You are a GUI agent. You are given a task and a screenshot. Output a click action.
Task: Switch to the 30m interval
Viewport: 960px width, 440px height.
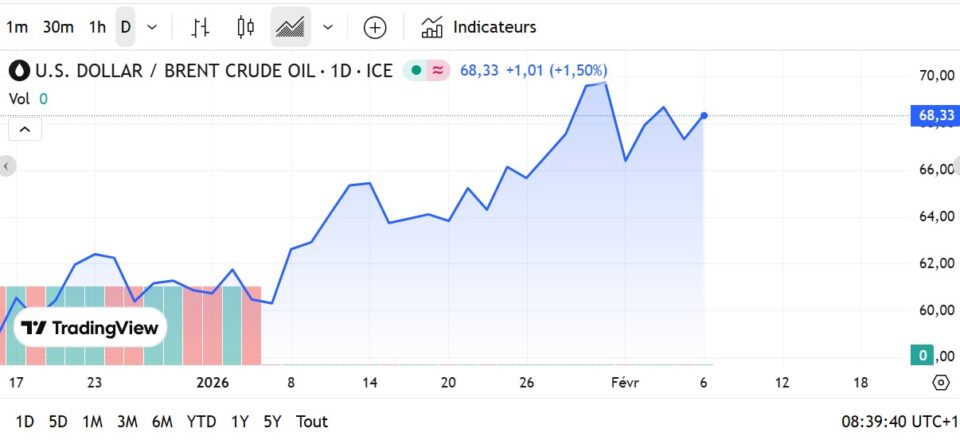pos(57,27)
